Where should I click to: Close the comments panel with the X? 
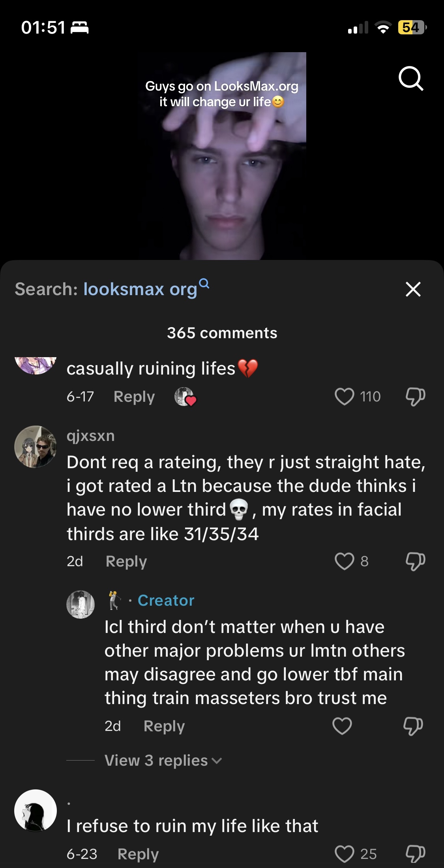pyautogui.click(x=413, y=289)
